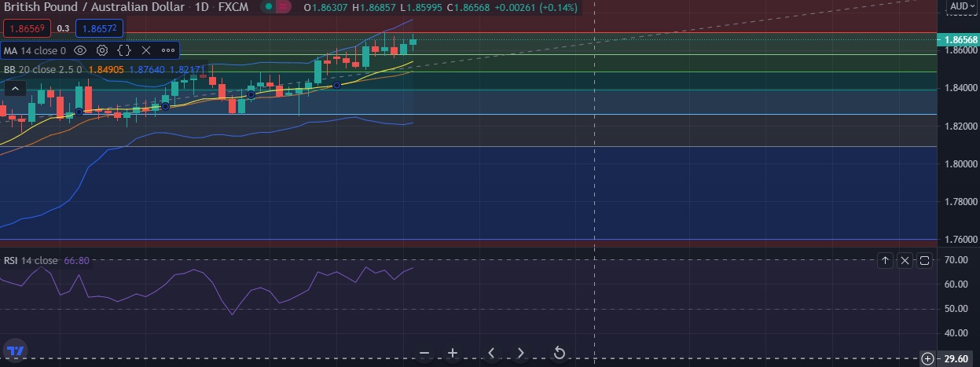Viewport: 980px width, 367px height.
Task: Click the 50.00 level on the RSI scale
Action: point(956,309)
